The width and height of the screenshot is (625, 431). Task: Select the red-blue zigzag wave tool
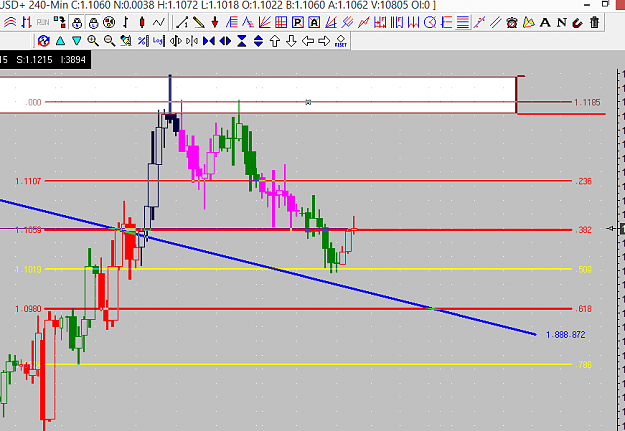pyautogui.click(x=364, y=22)
